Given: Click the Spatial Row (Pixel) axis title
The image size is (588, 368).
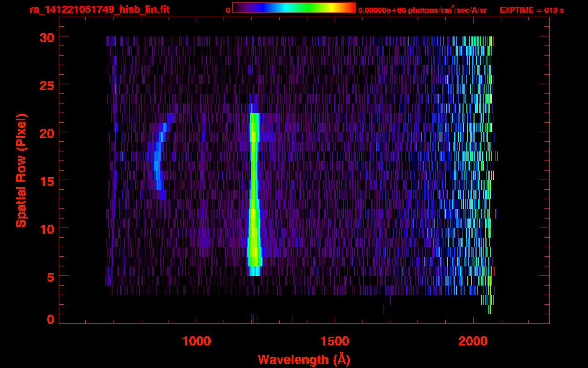Looking at the screenshot, I should (21, 170).
